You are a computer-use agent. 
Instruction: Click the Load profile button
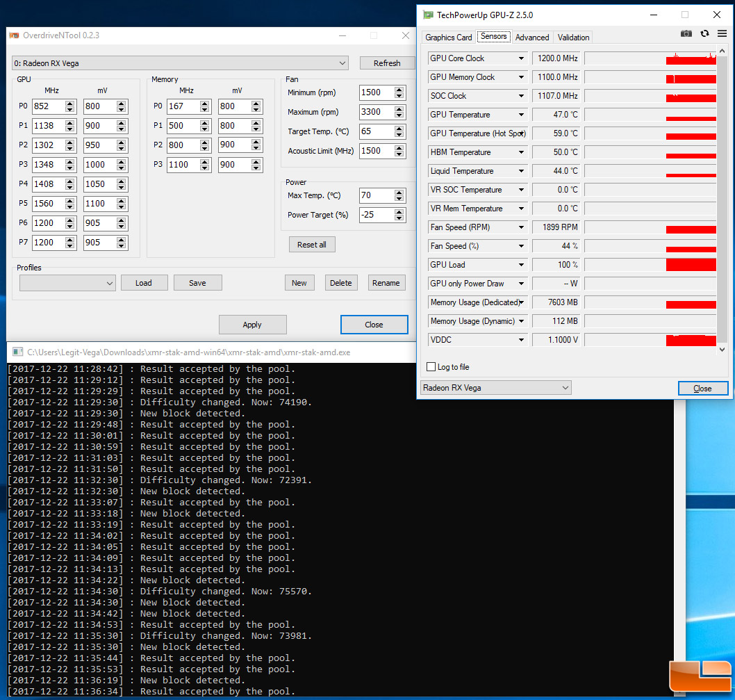(144, 283)
